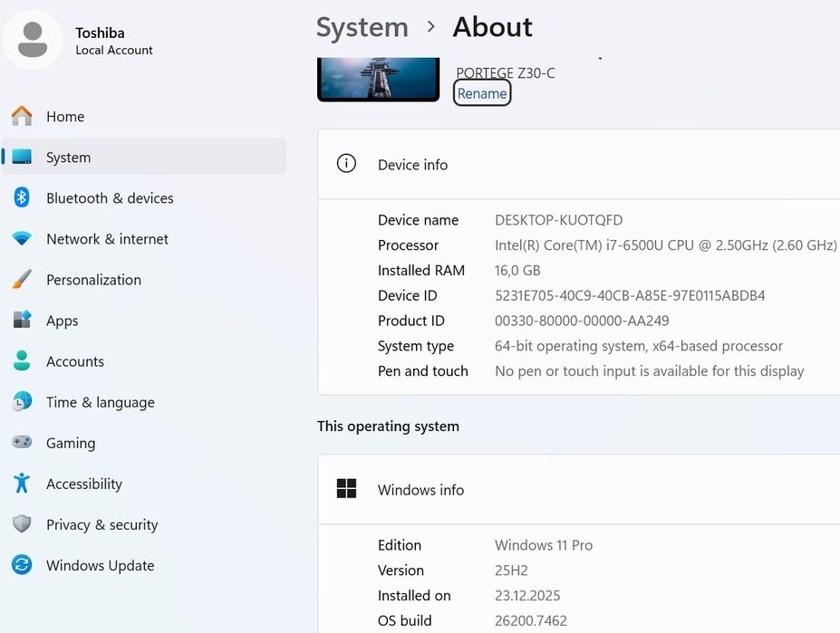Screen dimensions: 840x633
Task: Open Network & internet wifi icon
Action: 22,239
